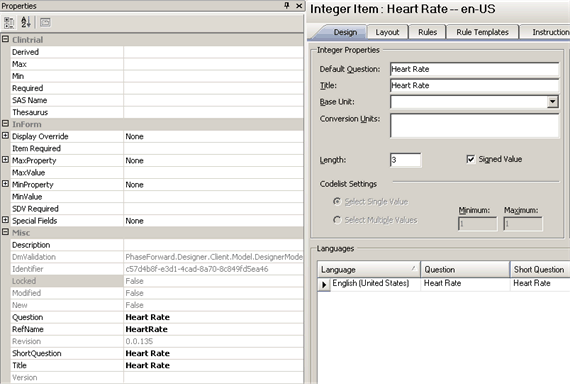Click the DmValidation value text

tap(214, 257)
